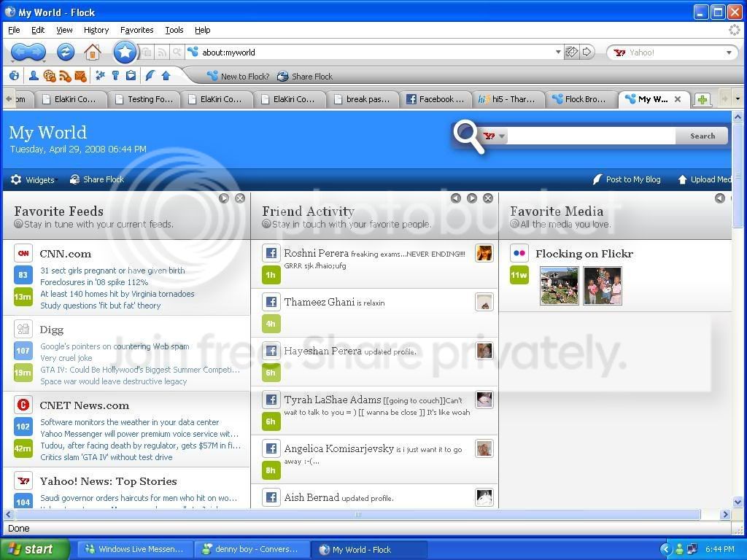Open Windows Live Messenger from taskbar

point(135,549)
